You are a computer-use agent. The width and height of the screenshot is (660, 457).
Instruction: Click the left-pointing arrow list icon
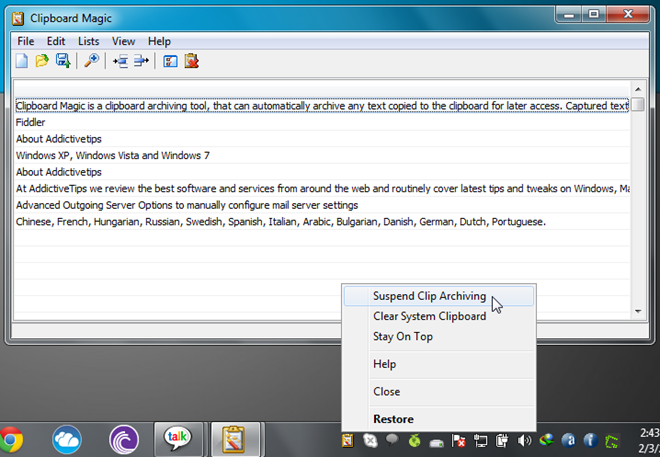click(x=121, y=61)
